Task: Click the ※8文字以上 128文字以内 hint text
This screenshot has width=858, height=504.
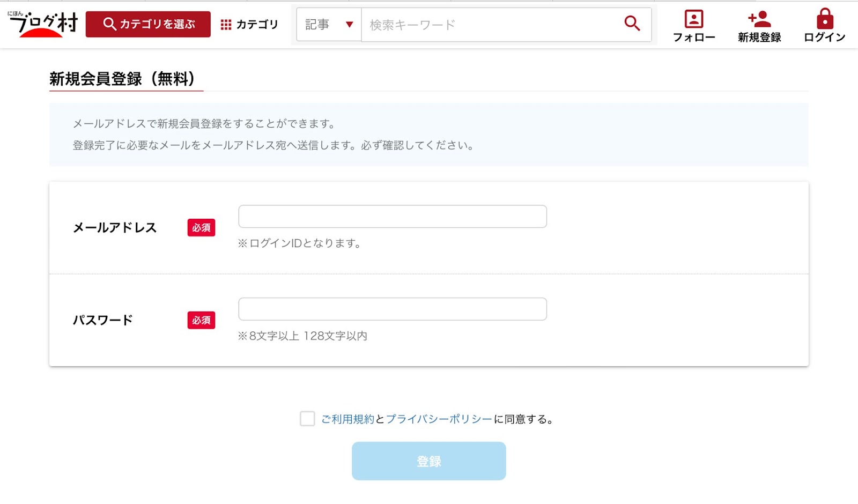Action: coord(302,336)
